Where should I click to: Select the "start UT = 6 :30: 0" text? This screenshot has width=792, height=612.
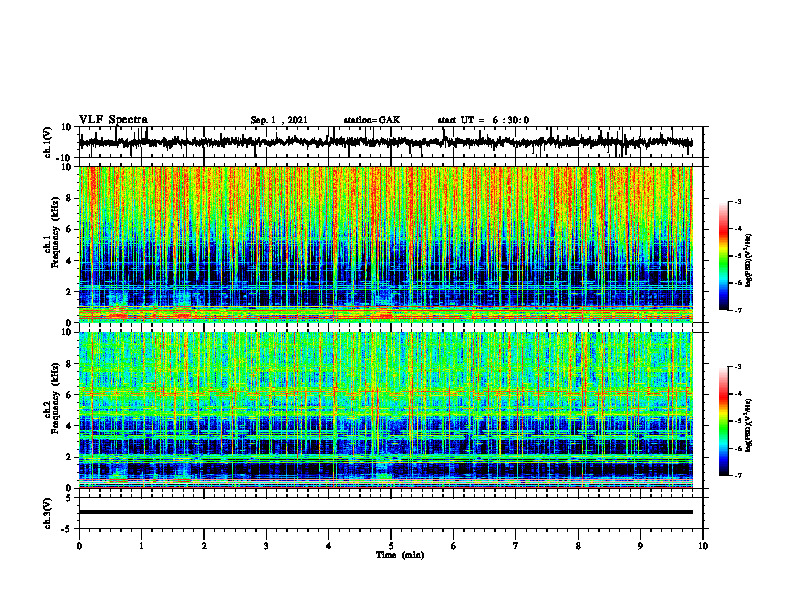pos(483,120)
